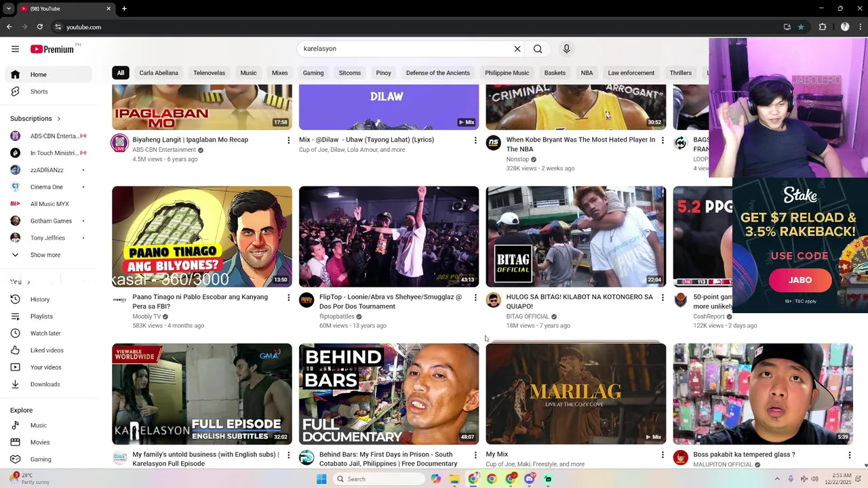Open Shorts in the sidebar
The height and width of the screenshot is (488, 868).
48,91
